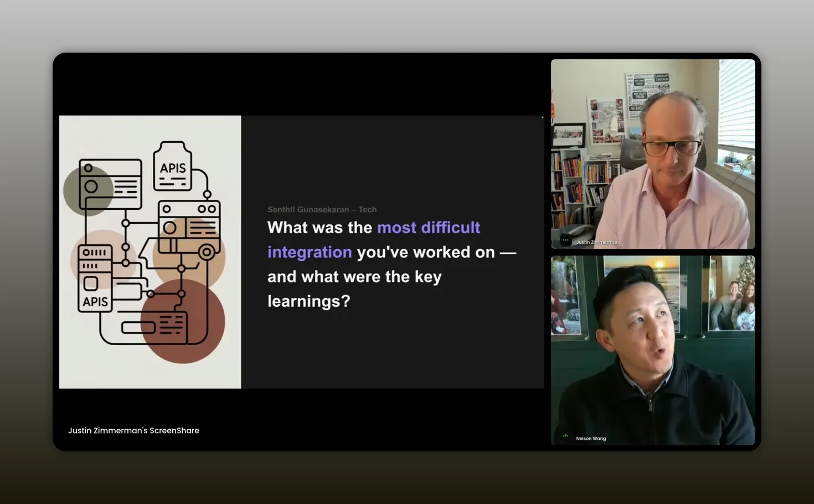Click the "Senthil Gunasekaran – Tech" subtitle
The width and height of the screenshot is (814, 504).
pos(322,209)
